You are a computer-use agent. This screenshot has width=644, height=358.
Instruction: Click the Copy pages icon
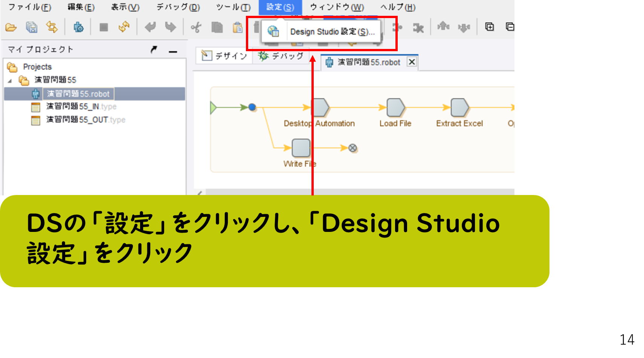tap(217, 27)
